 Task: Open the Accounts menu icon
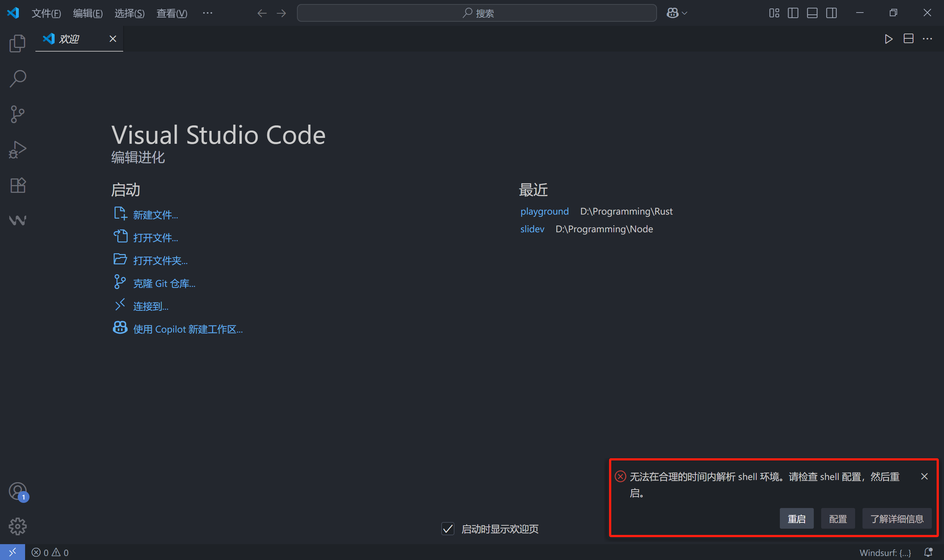coord(17,491)
